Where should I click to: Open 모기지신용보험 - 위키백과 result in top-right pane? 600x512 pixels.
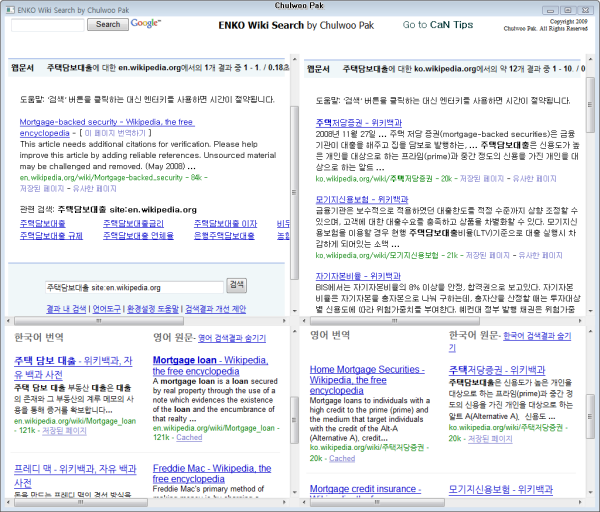[362, 199]
